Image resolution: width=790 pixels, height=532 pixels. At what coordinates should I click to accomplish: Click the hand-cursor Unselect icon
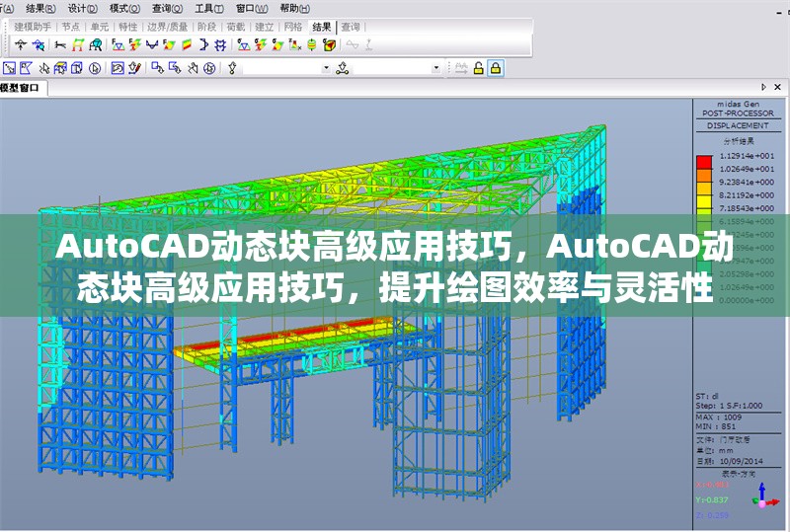coord(193,68)
